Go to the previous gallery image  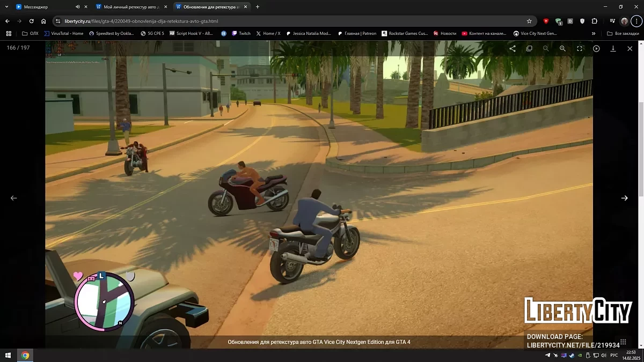pyautogui.click(x=14, y=198)
